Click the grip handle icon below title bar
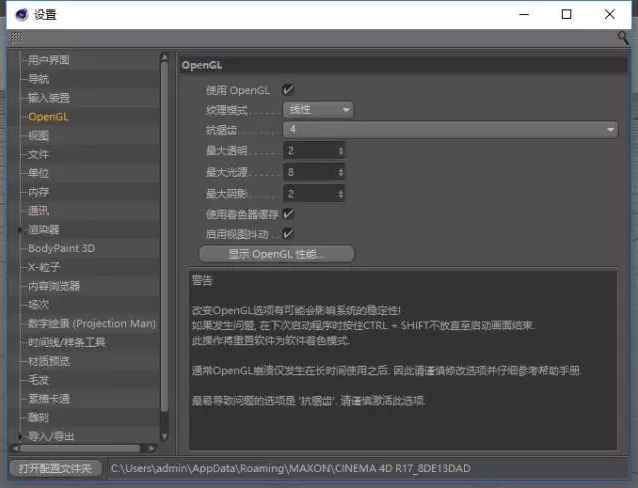638x488 pixels. coord(16,37)
